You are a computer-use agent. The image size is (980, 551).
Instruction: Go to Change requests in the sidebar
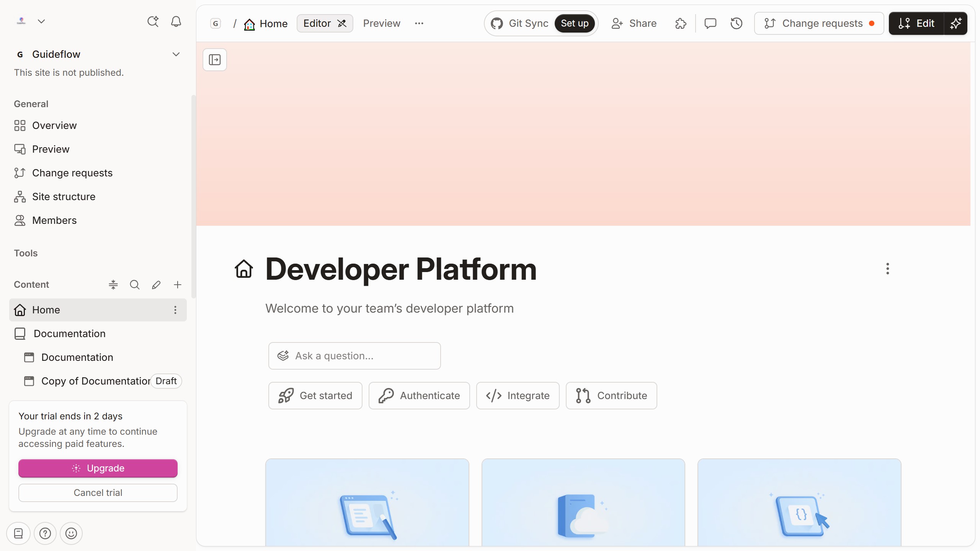[98, 173]
